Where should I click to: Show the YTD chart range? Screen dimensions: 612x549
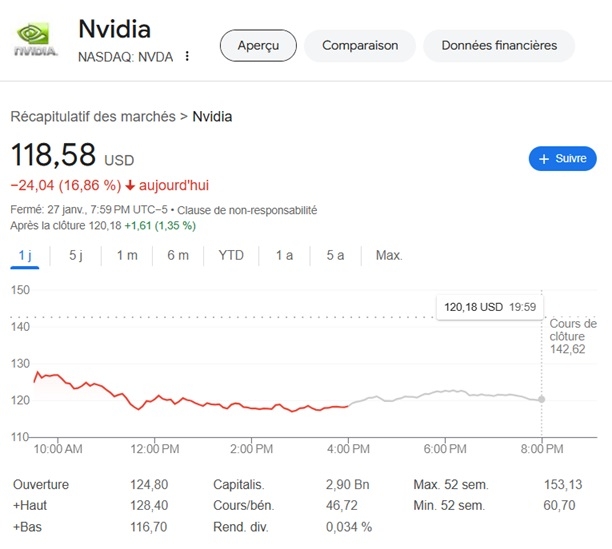231,255
